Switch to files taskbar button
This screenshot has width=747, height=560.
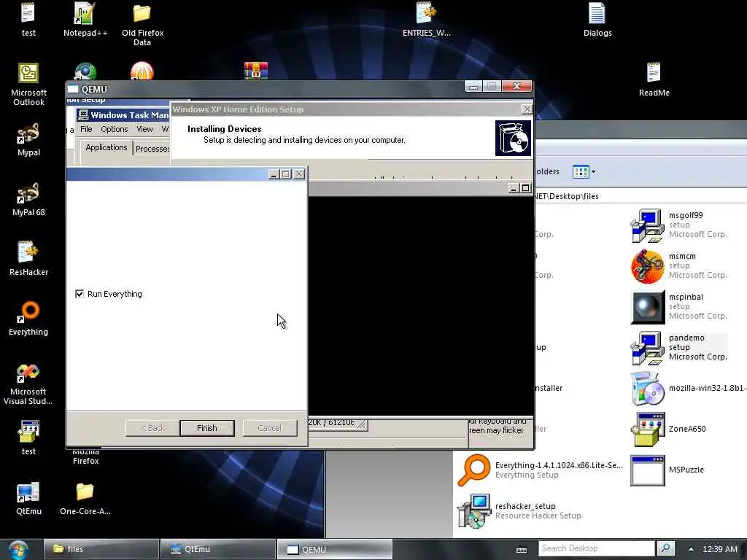click(x=101, y=549)
